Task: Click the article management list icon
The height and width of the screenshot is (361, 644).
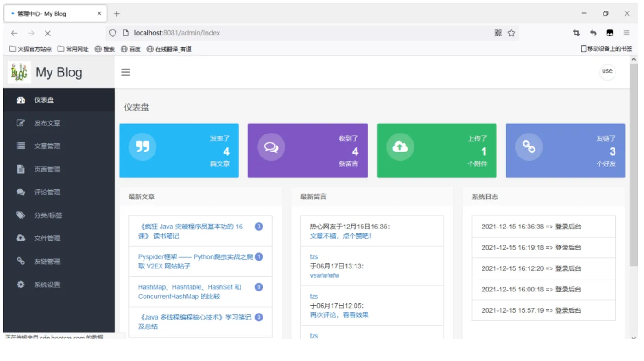Action: [x=21, y=146]
